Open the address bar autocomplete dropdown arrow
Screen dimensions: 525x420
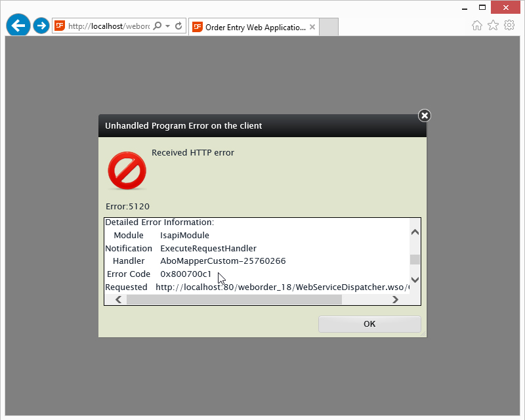(x=167, y=26)
